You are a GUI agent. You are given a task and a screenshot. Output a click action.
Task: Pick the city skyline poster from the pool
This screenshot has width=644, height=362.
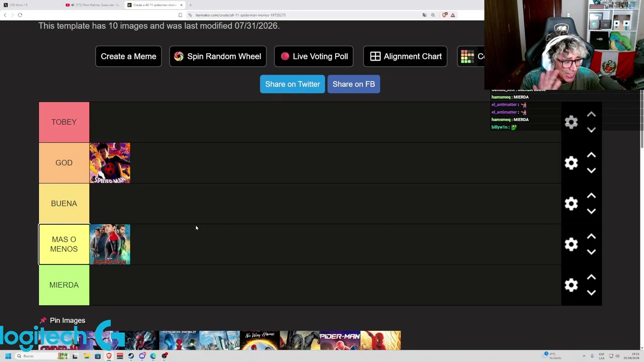(220, 340)
